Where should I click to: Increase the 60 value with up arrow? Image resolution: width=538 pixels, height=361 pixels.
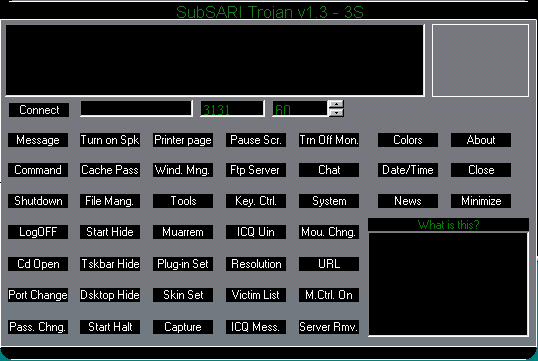(336, 104)
